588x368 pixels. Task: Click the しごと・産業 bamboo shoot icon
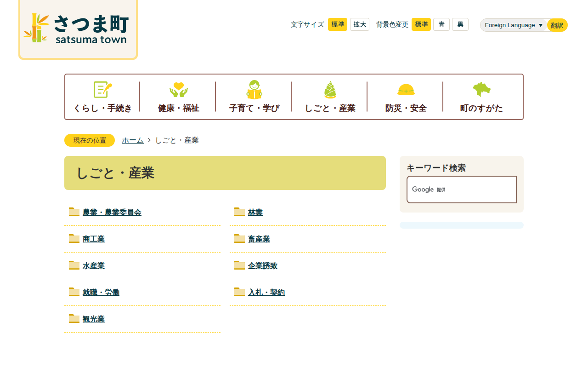(330, 89)
